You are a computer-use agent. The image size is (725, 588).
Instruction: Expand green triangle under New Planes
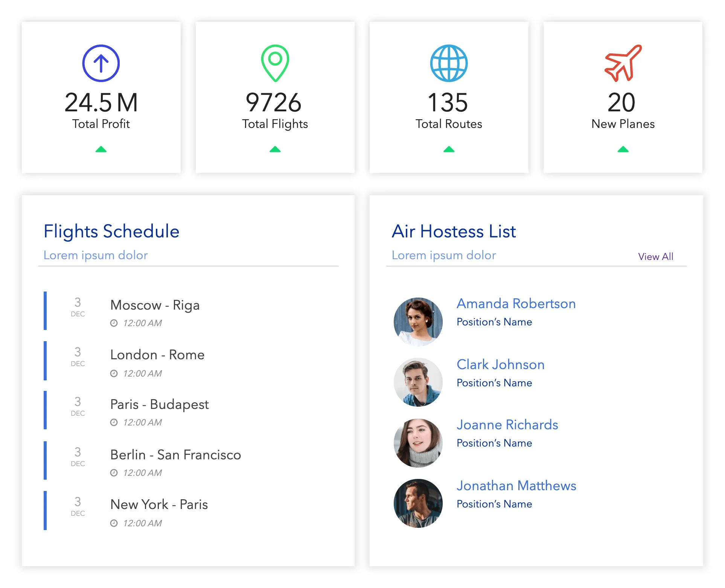tap(623, 149)
